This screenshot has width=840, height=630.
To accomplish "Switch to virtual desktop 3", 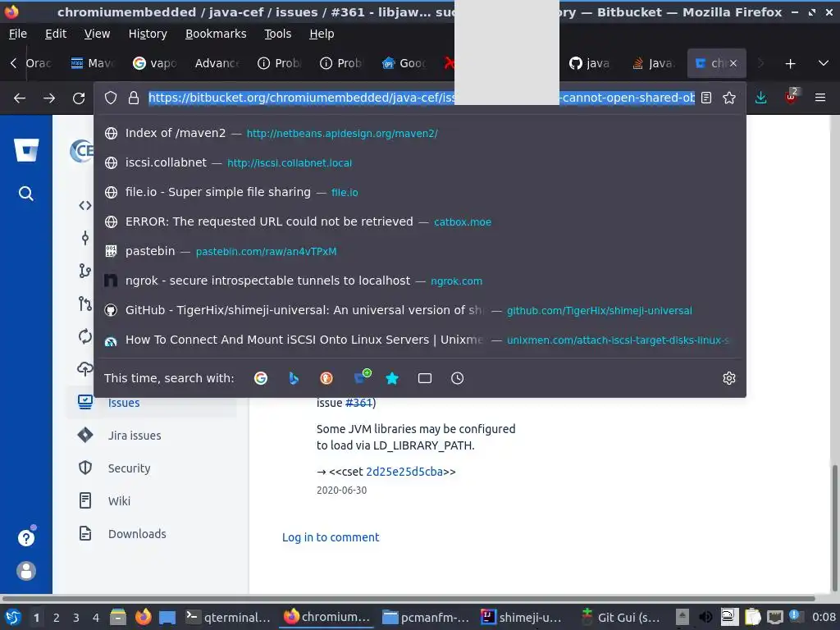I will (76, 618).
